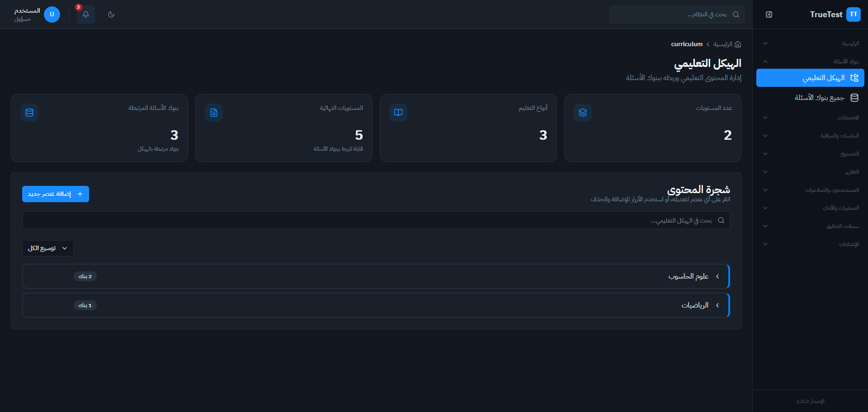Expand the الامتحانات sidebar section

(x=809, y=118)
